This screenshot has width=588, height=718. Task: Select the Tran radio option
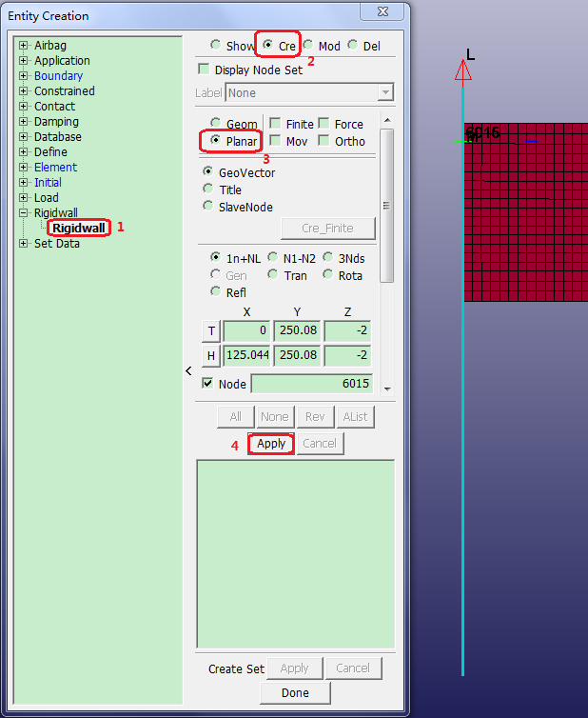point(273,274)
